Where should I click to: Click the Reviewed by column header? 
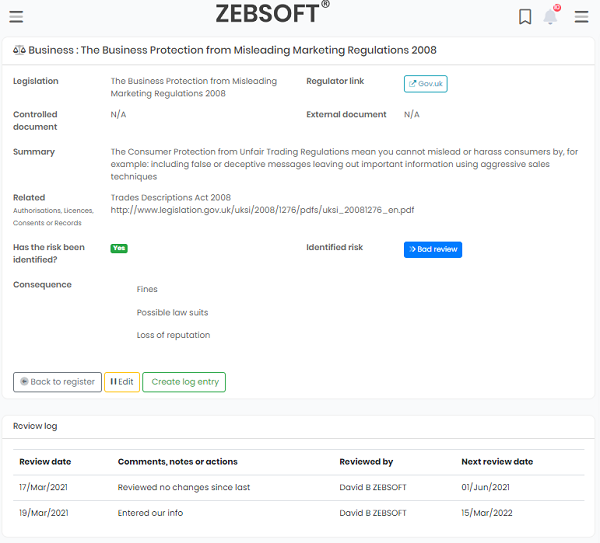click(366, 462)
